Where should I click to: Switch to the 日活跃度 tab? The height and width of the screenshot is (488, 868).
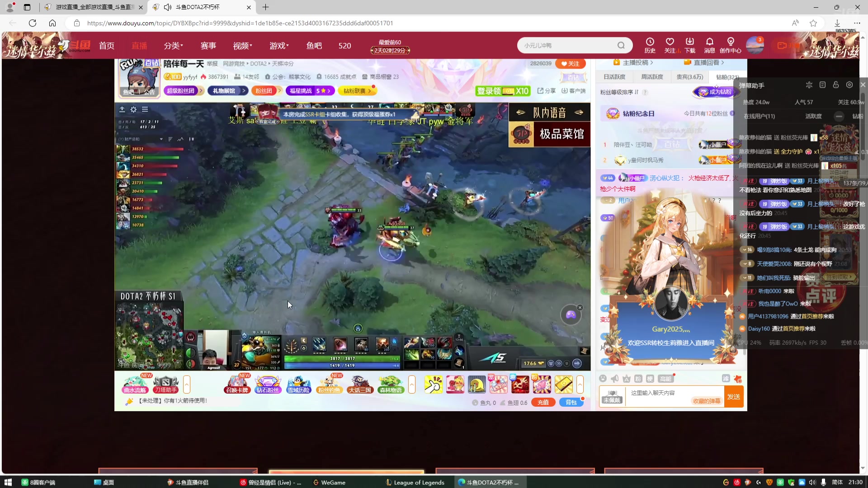point(614,77)
